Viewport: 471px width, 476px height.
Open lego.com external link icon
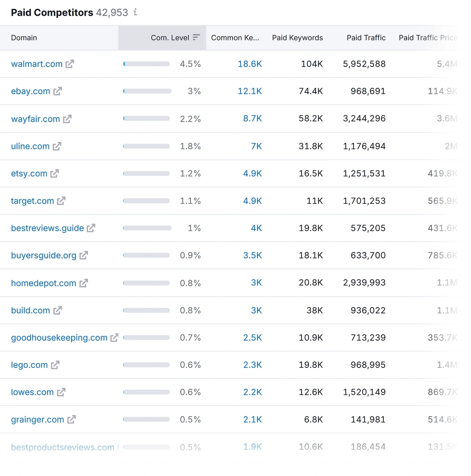pos(55,365)
